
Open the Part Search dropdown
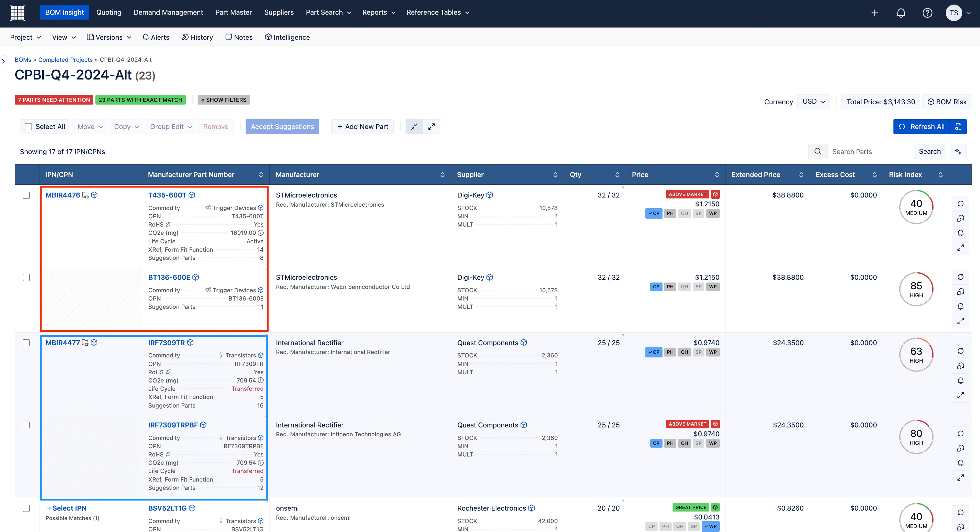328,13
